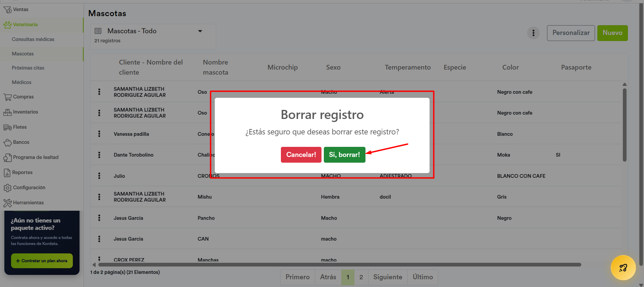Click Contratar un plan ahora

tap(42, 261)
